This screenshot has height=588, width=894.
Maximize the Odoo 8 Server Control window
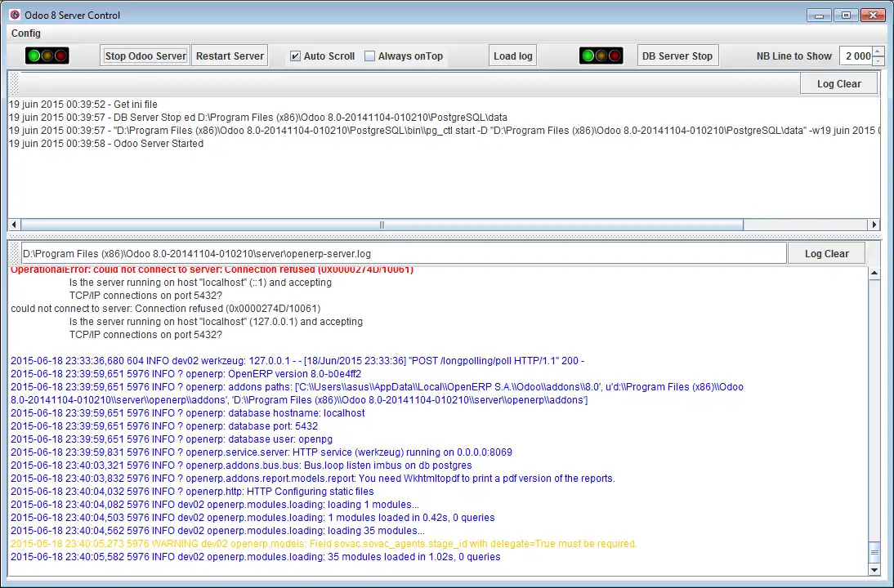tap(846, 16)
